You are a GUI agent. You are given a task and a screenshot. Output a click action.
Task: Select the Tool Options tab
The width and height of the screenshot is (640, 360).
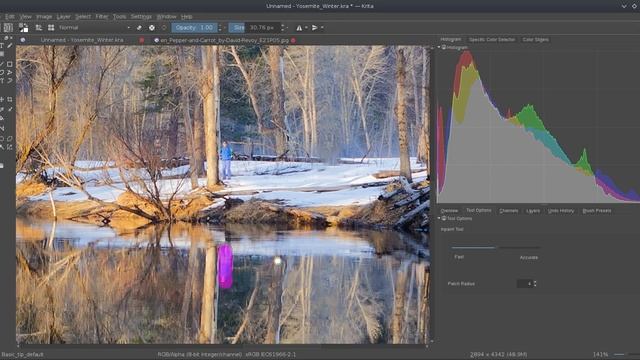pos(479,210)
